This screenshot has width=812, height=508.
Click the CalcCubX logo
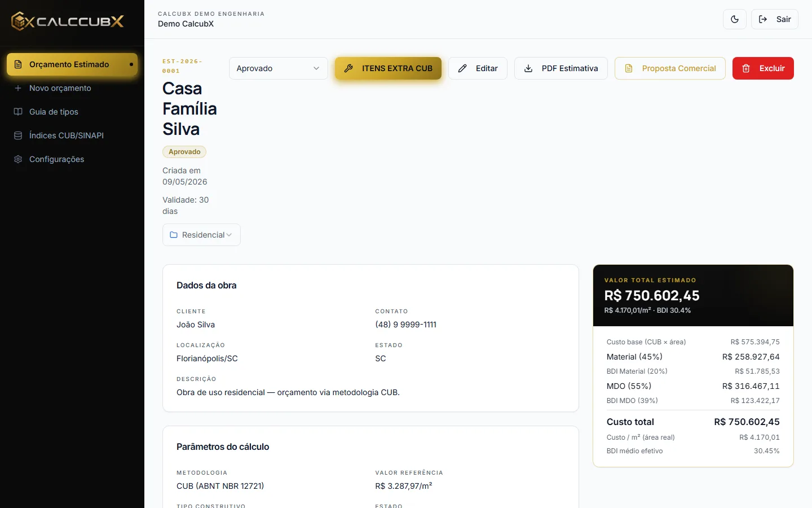[x=68, y=21]
